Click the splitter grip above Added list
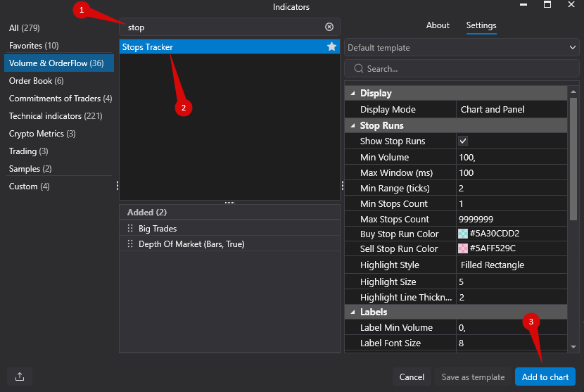The image size is (584, 392). pos(229,203)
